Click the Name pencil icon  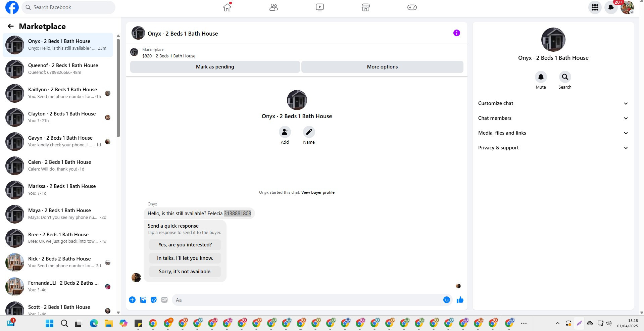[x=309, y=132]
